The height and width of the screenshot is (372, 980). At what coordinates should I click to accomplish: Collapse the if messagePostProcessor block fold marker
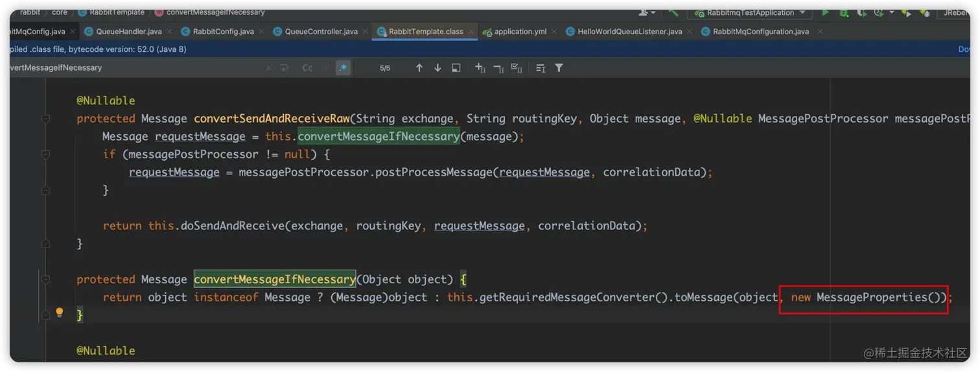point(45,154)
